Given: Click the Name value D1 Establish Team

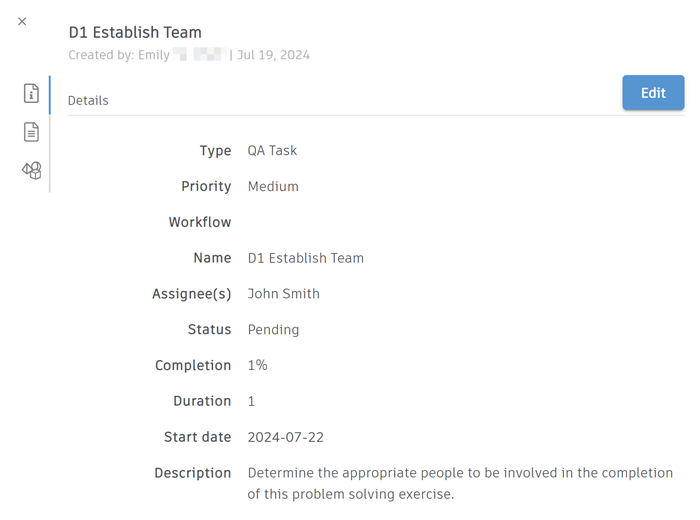Looking at the screenshot, I should point(305,258).
